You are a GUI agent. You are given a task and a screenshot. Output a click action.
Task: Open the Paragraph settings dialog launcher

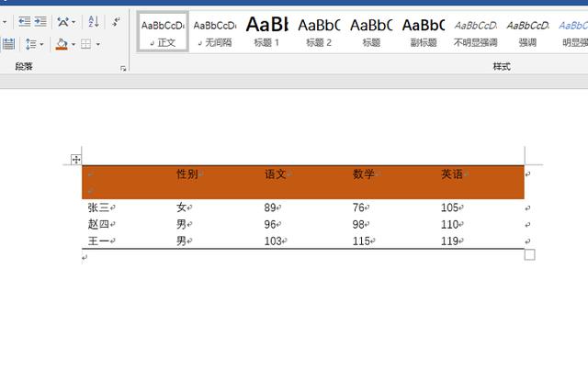pos(123,68)
